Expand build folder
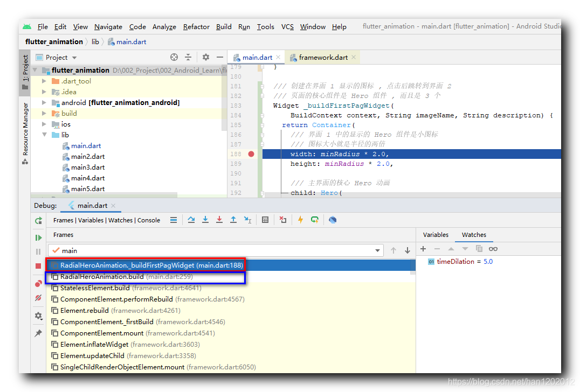 point(44,114)
